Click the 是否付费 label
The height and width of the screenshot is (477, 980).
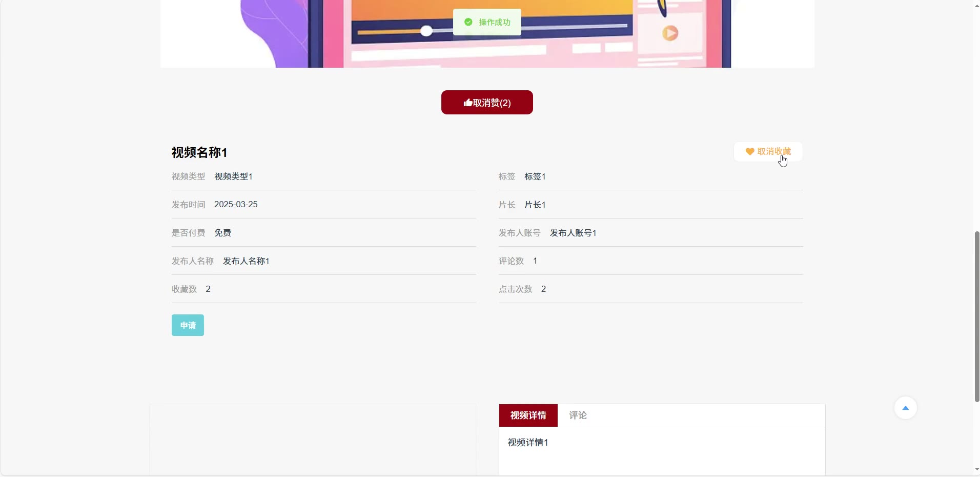pyautogui.click(x=188, y=233)
